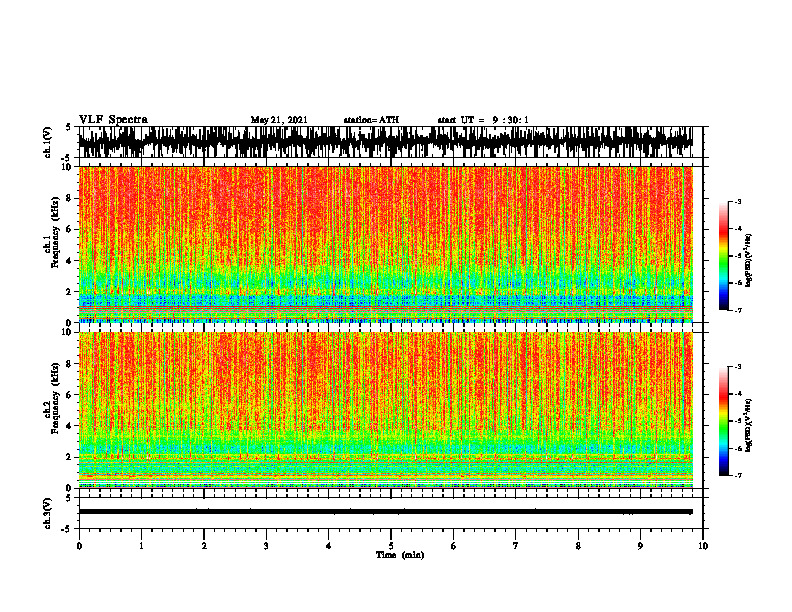The height and width of the screenshot is (612, 792).
Task: Click tick label "4" on the Time axis
Action: pyautogui.click(x=328, y=546)
